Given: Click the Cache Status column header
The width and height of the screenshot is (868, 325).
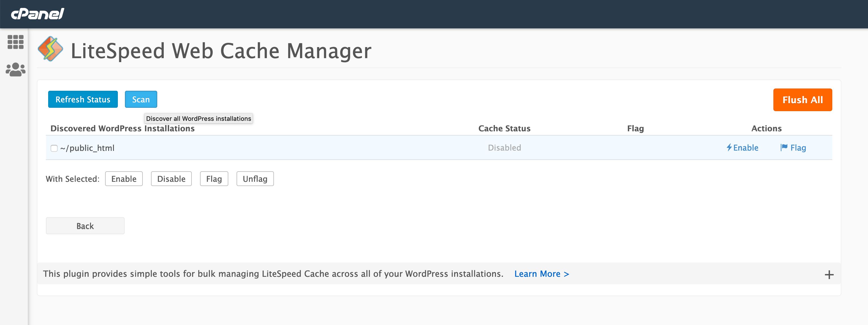Looking at the screenshot, I should point(505,128).
